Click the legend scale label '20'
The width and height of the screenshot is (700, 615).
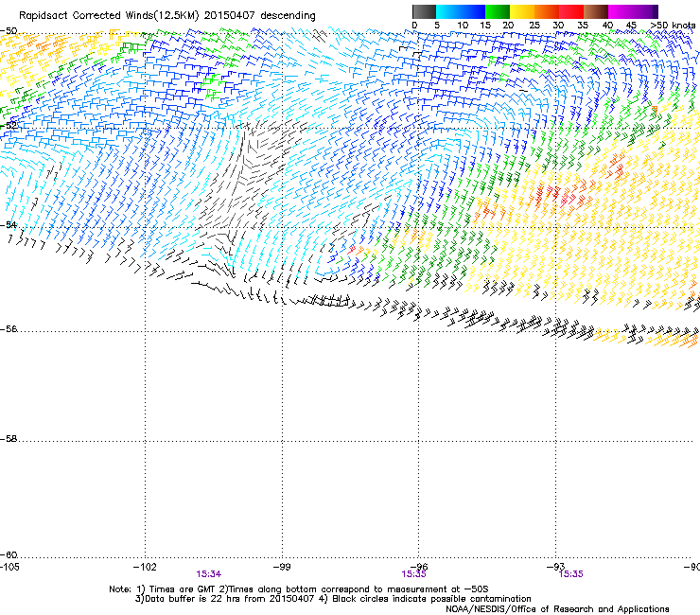[508, 26]
